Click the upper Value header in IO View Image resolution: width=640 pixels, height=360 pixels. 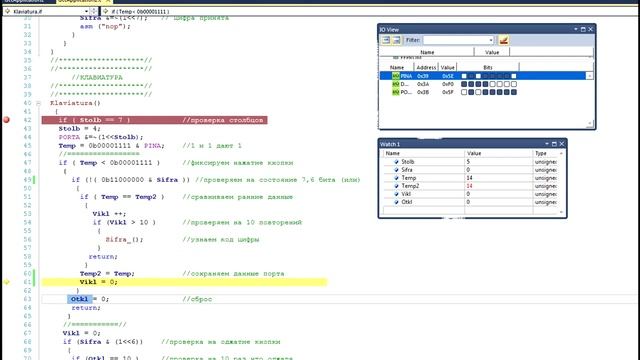[492, 52]
